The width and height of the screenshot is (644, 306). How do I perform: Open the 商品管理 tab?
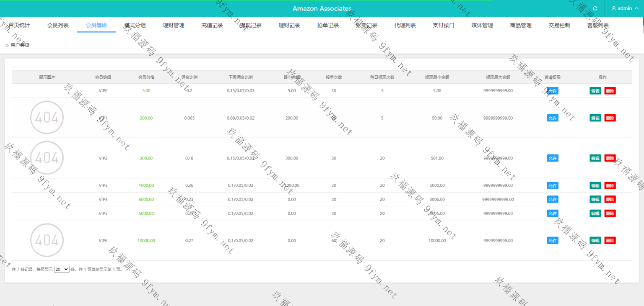(521, 26)
